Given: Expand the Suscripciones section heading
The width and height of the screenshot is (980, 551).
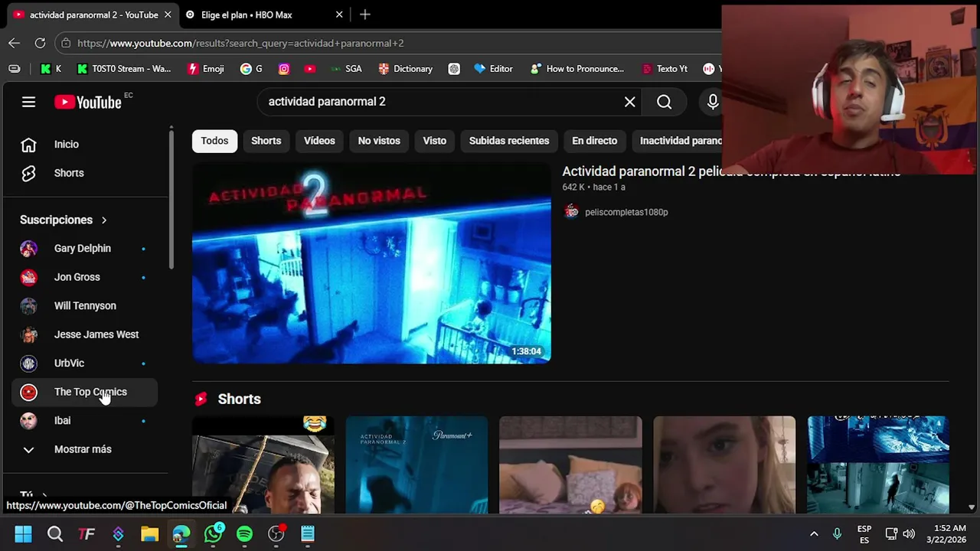Looking at the screenshot, I should click(64, 220).
